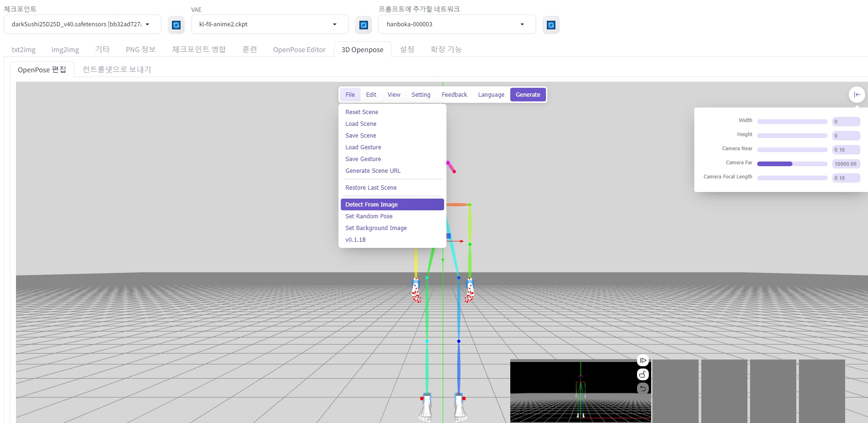Image resolution: width=868 pixels, height=423 pixels.
Task: Open the File menu
Action: click(350, 94)
